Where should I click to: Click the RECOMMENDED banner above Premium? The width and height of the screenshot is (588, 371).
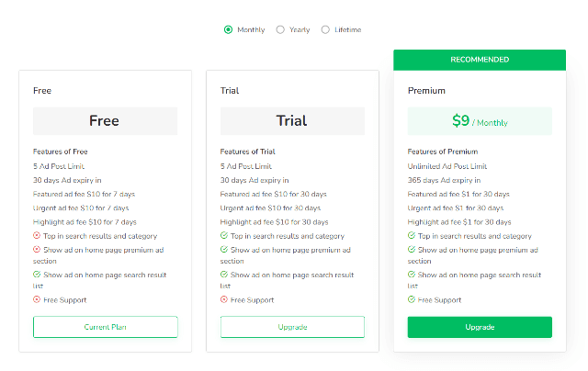[x=480, y=60]
